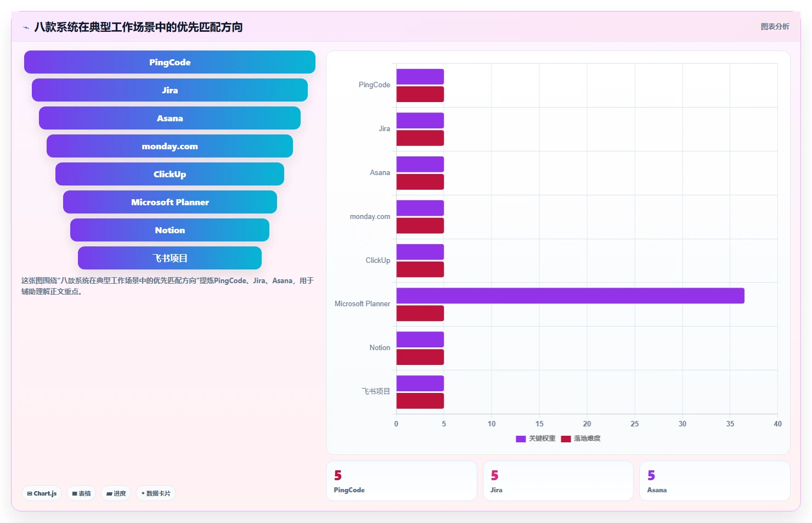The width and height of the screenshot is (812, 523).
Task: Click the PingCode y-axis label
Action: click(x=374, y=85)
